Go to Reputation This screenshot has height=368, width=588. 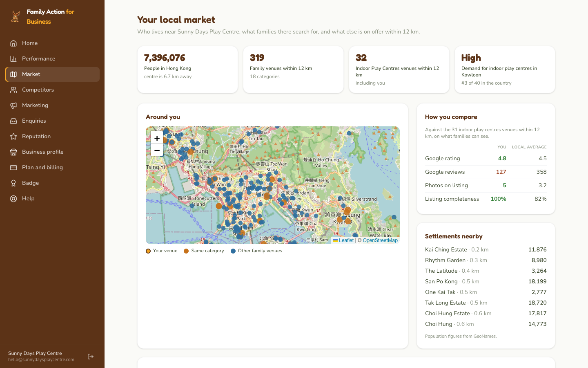pos(52,136)
